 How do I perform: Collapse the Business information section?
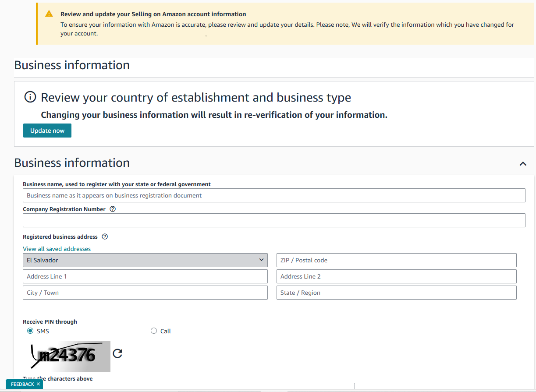pyautogui.click(x=522, y=163)
